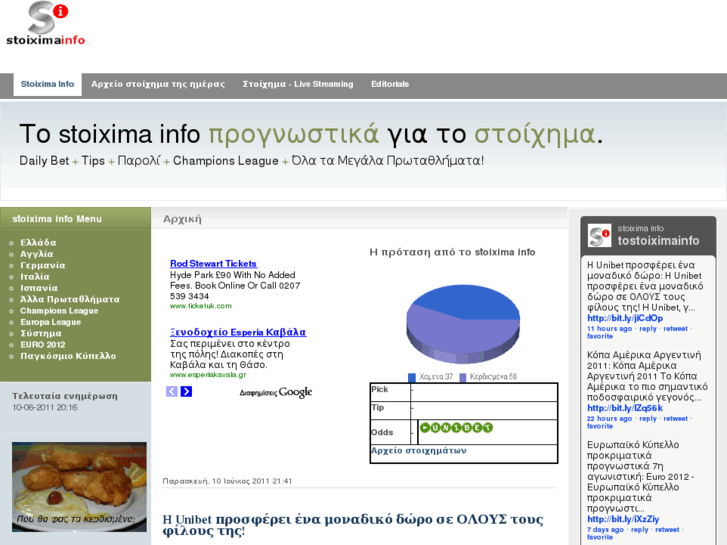
Task: Favorite the 11 hours ago tweet
Action: click(x=600, y=336)
